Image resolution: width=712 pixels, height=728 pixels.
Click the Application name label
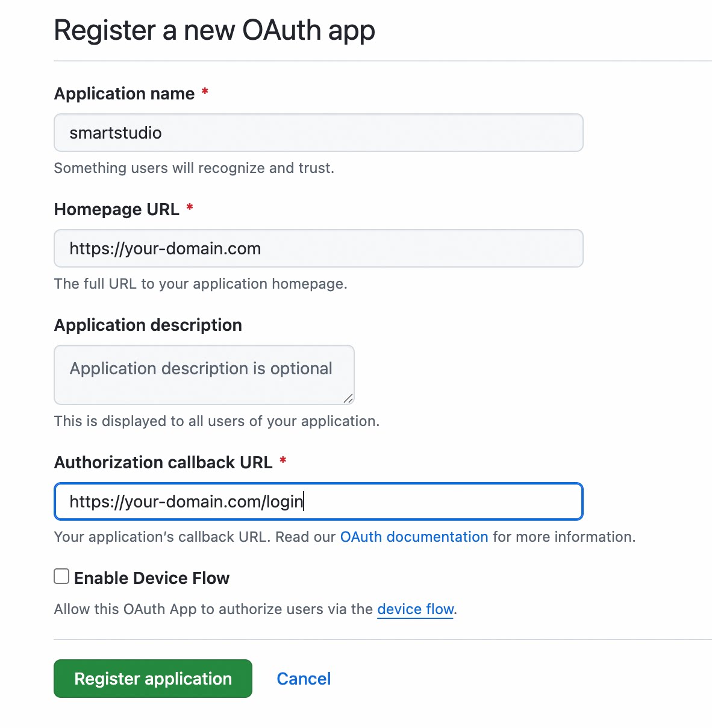[x=125, y=93]
